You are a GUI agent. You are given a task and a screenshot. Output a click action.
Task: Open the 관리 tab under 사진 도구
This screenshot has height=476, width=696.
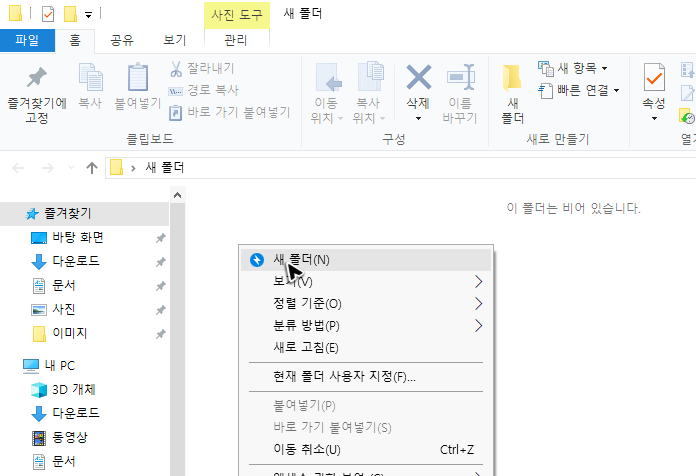(x=236, y=40)
